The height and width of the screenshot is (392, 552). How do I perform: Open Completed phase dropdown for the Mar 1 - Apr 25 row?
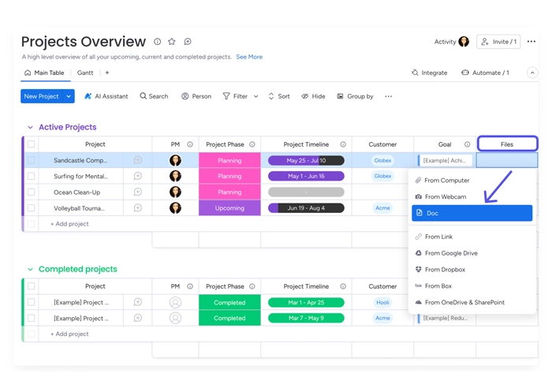click(x=229, y=302)
